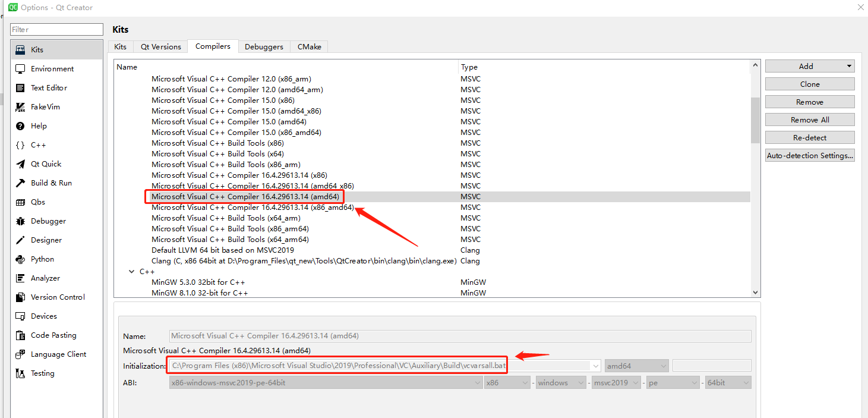The width and height of the screenshot is (868, 418).
Task: Open the Environment settings icon
Action: tap(20, 69)
